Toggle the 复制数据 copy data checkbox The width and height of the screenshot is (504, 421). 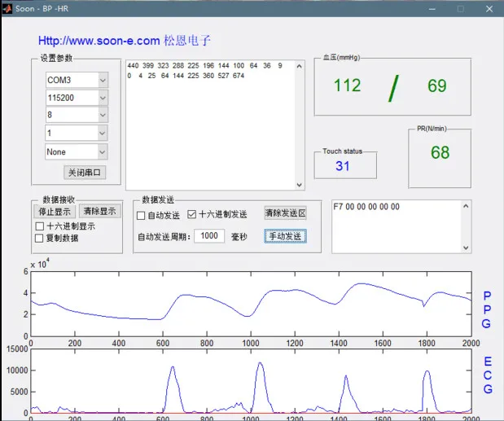click(39, 238)
